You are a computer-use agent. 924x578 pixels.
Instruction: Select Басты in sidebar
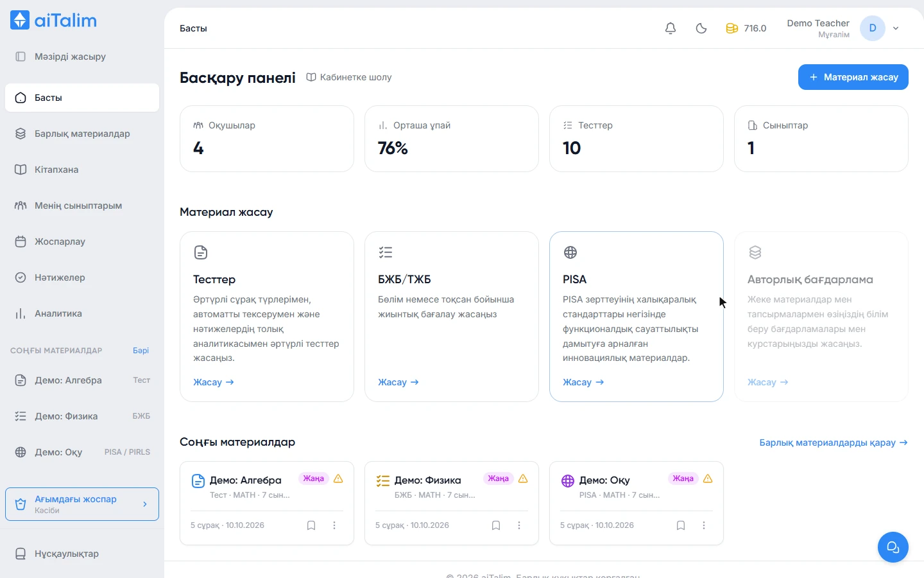point(82,98)
